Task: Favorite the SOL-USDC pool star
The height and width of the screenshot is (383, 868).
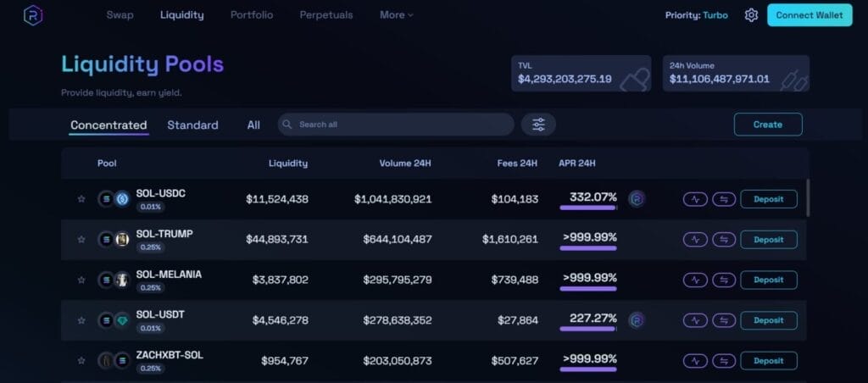Action: pos(81,198)
